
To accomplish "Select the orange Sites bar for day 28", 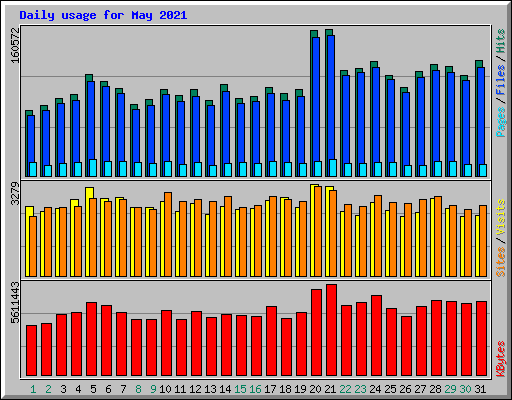I will coord(438,236).
